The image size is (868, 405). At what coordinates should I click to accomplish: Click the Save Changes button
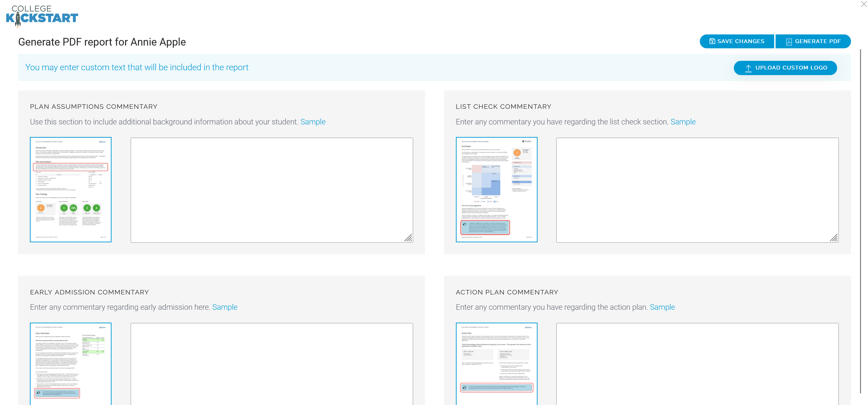click(737, 41)
